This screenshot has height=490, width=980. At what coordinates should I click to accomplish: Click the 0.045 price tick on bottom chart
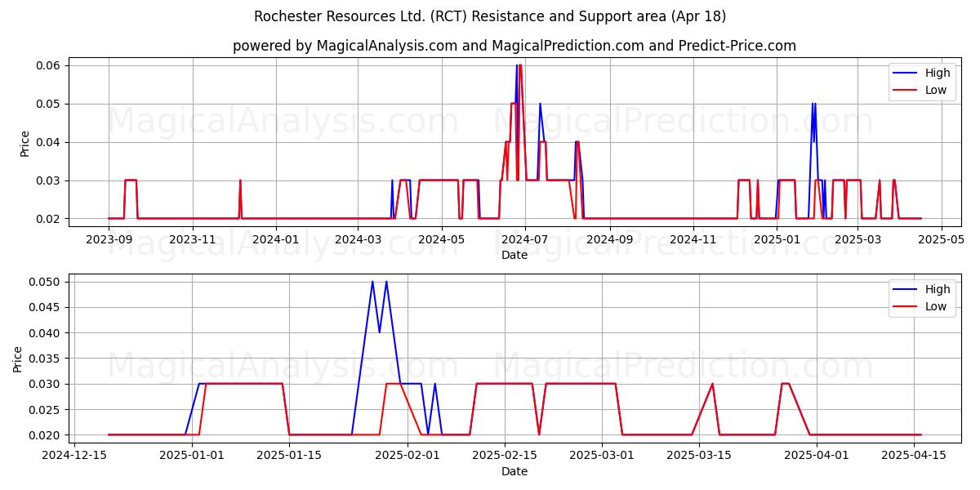[47, 307]
